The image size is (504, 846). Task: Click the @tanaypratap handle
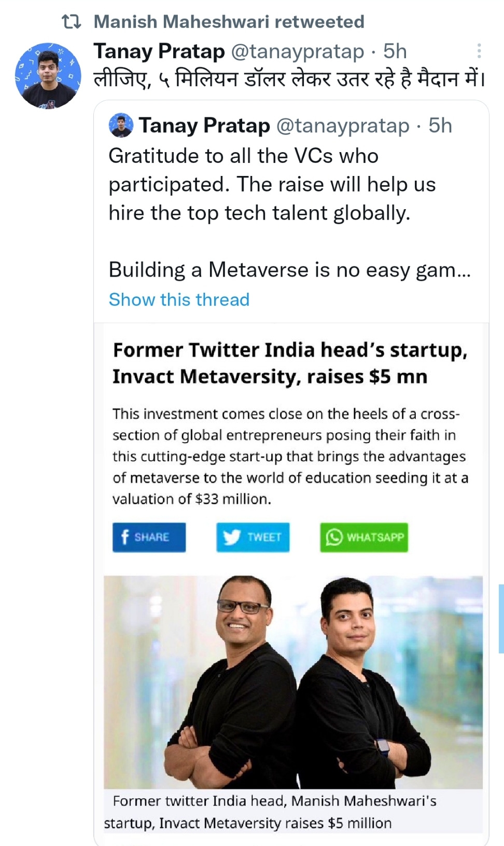pyautogui.click(x=298, y=51)
